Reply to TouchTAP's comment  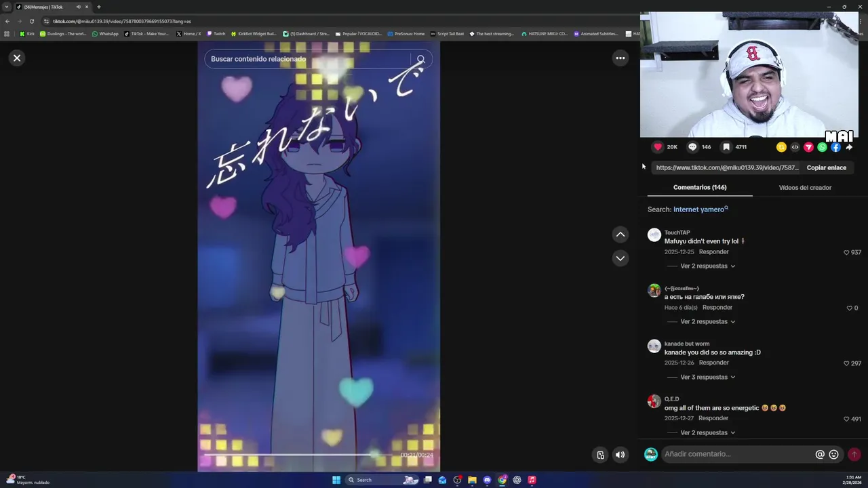pos(714,252)
